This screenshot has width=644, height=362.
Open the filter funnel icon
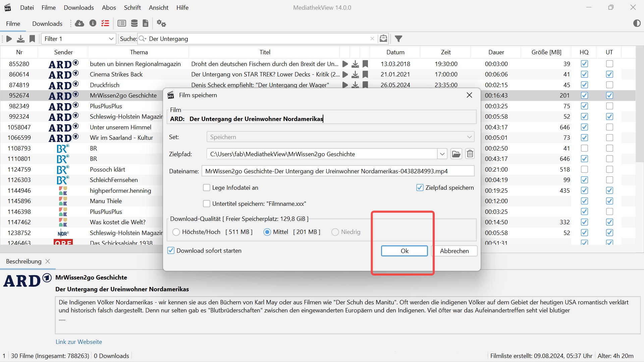pyautogui.click(x=398, y=39)
